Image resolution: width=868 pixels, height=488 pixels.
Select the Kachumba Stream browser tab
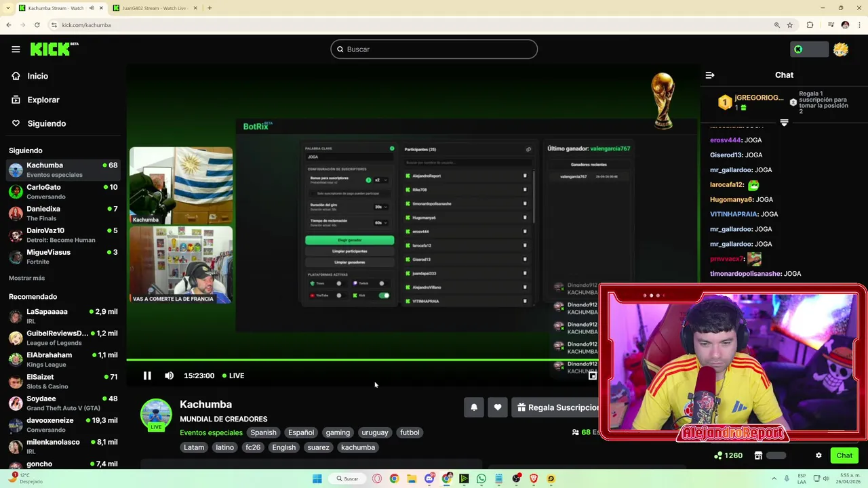tap(60, 8)
